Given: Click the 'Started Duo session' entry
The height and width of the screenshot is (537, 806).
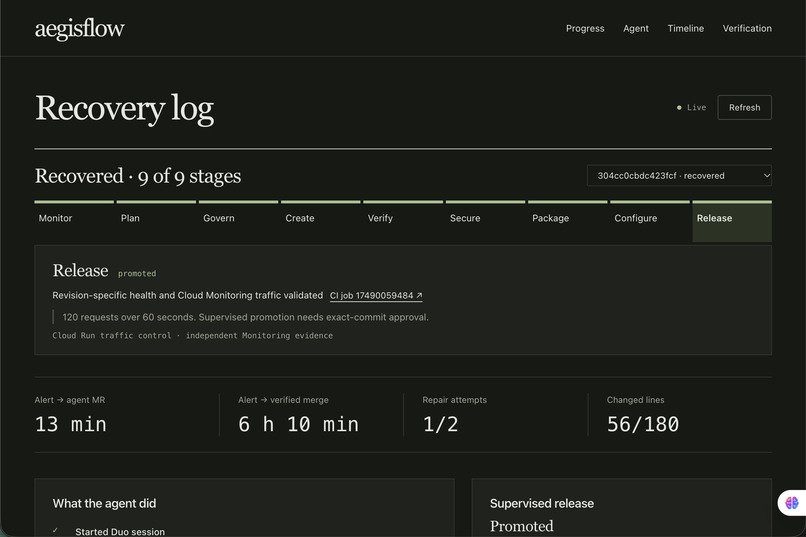Looking at the screenshot, I should click(120, 532).
